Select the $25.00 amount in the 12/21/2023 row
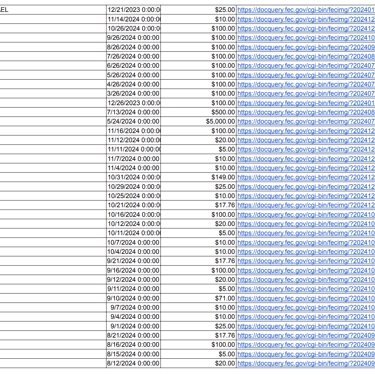This screenshot has height=375, width=375. [199, 10]
